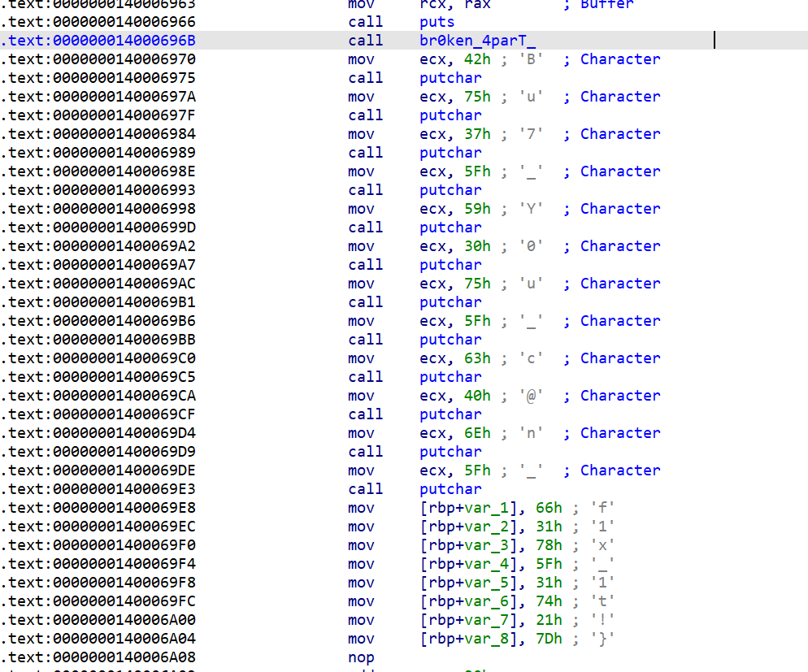
Task: Click the nop instruction mnemonic
Action: (361, 657)
